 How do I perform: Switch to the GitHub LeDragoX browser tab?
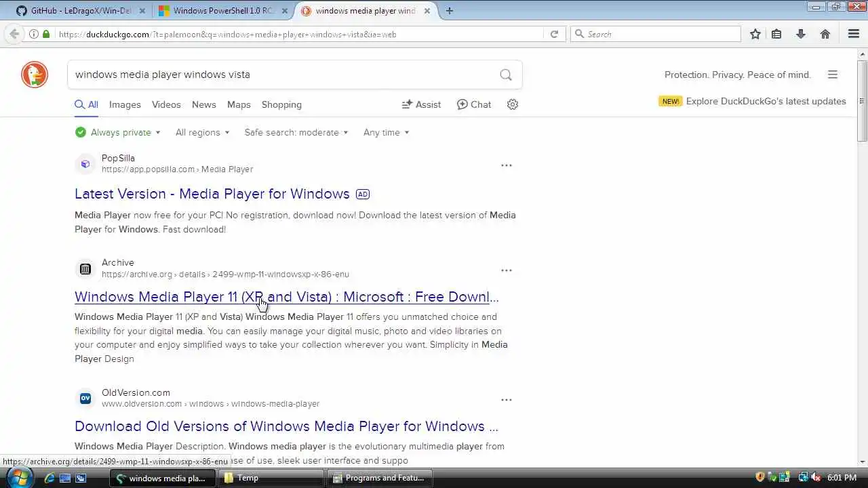[x=80, y=11]
